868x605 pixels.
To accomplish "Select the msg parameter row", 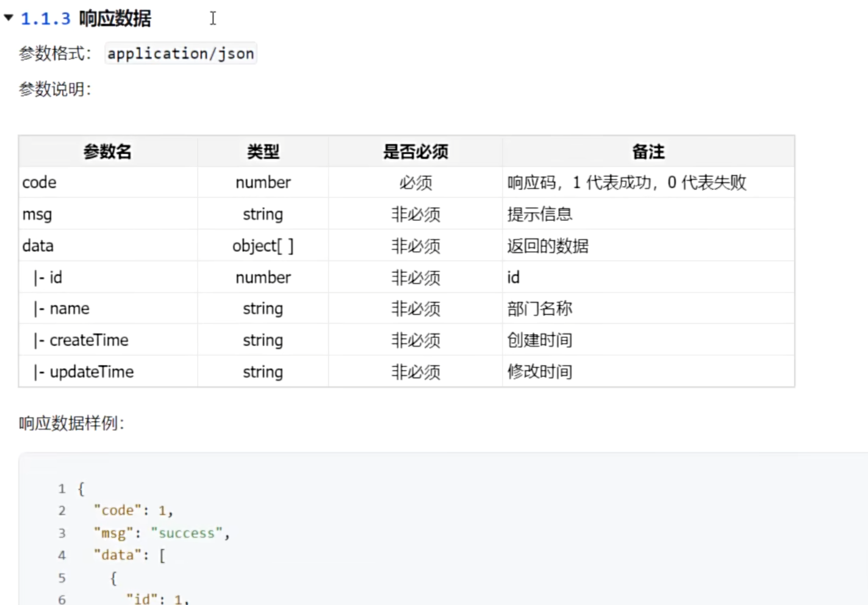I will click(x=37, y=213).
